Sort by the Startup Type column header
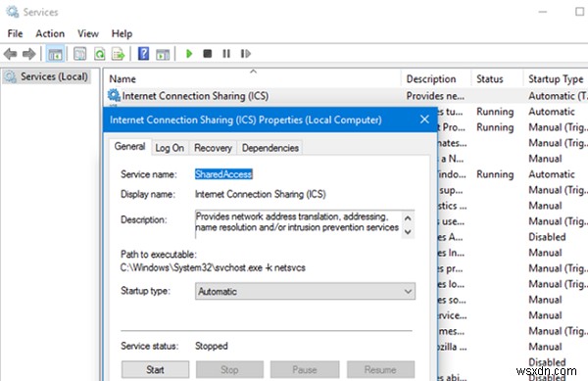The width and height of the screenshot is (588, 381). pyautogui.click(x=556, y=79)
